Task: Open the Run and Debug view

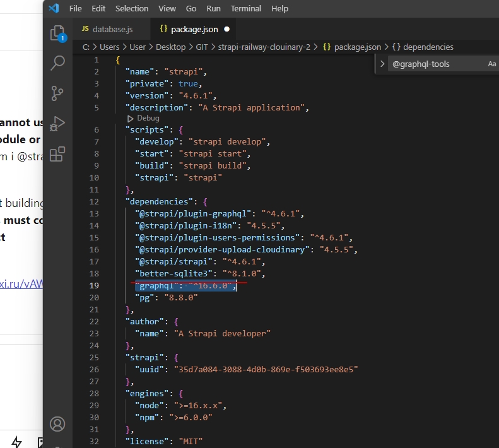Action: click(x=57, y=123)
